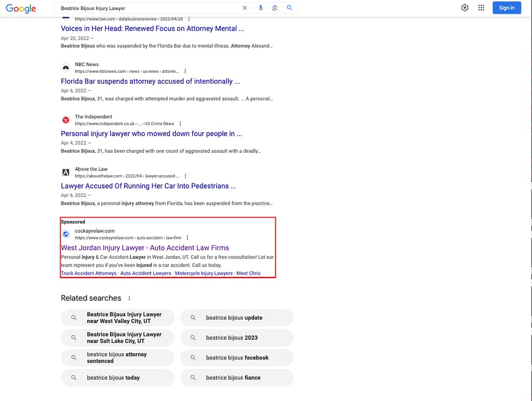Click the 'NBC News' source name
The image size is (532, 401).
[x=87, y=64]
